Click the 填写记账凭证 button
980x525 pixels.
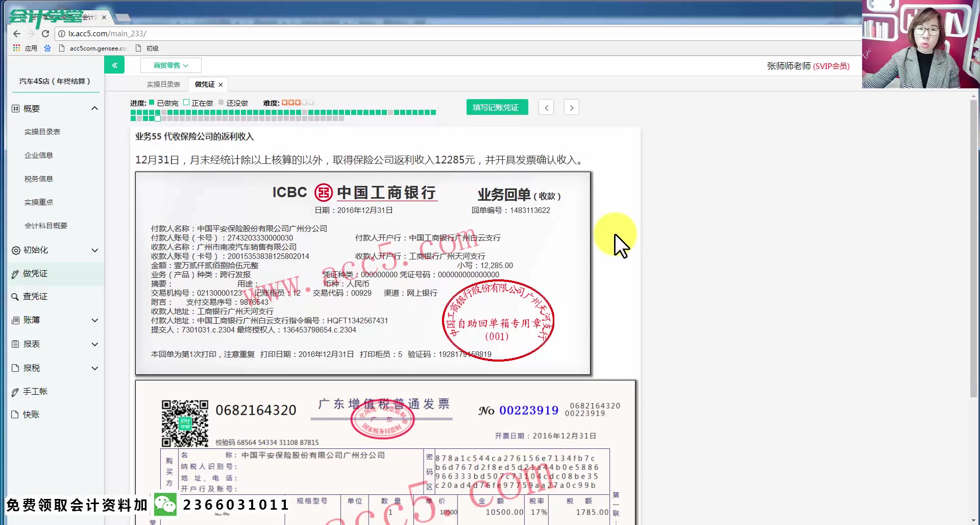pos(497,107)
